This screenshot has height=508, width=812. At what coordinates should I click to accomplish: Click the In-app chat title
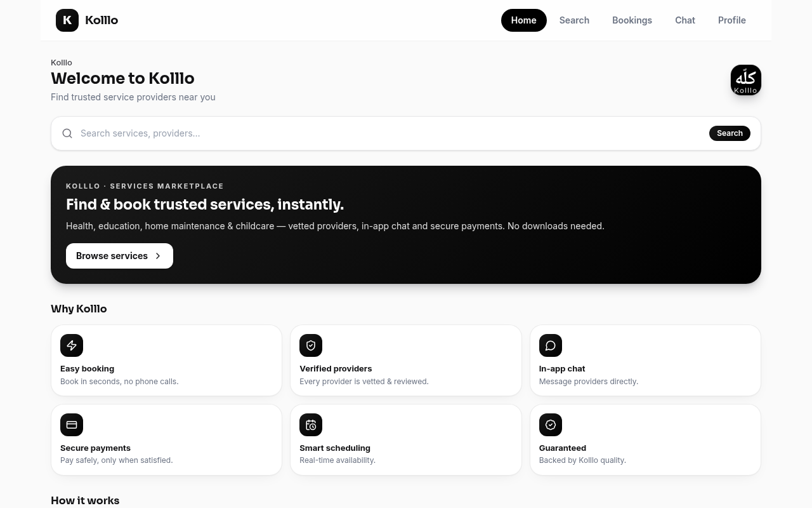562,368
